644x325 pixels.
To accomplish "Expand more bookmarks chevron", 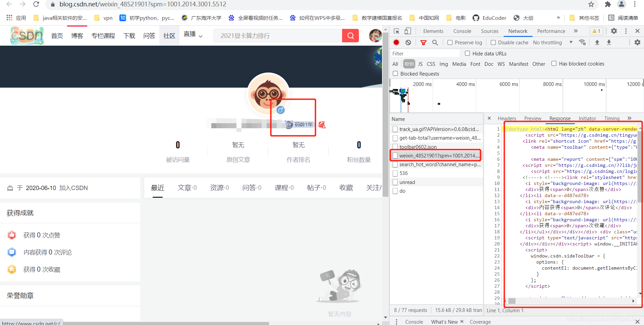I will tap(558, 18).
